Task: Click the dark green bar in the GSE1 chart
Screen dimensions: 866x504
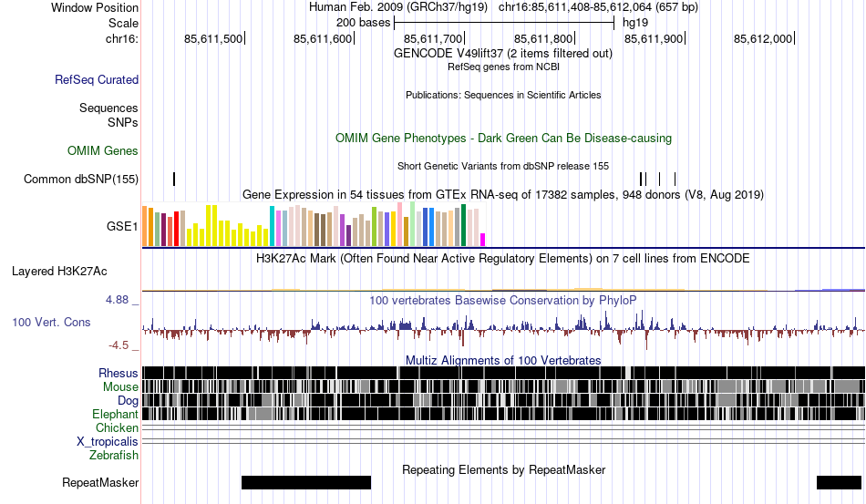Action: [x=463, y=225]
